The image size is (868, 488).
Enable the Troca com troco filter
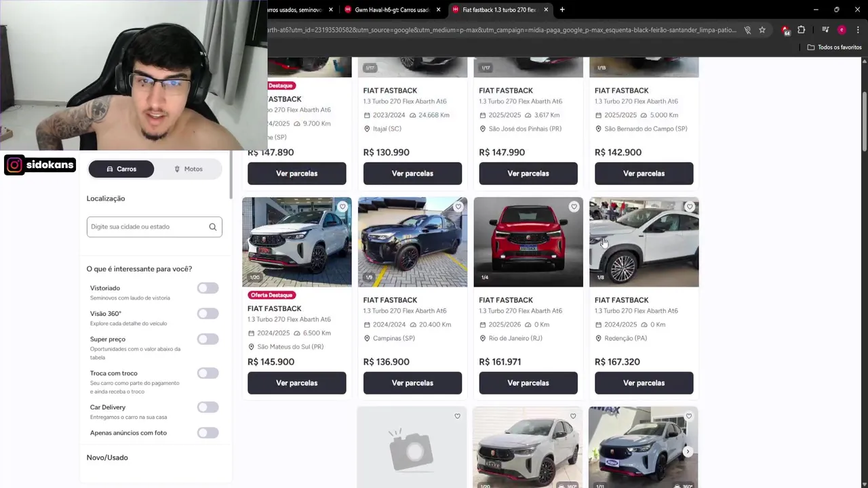click(x=208, y=373)
